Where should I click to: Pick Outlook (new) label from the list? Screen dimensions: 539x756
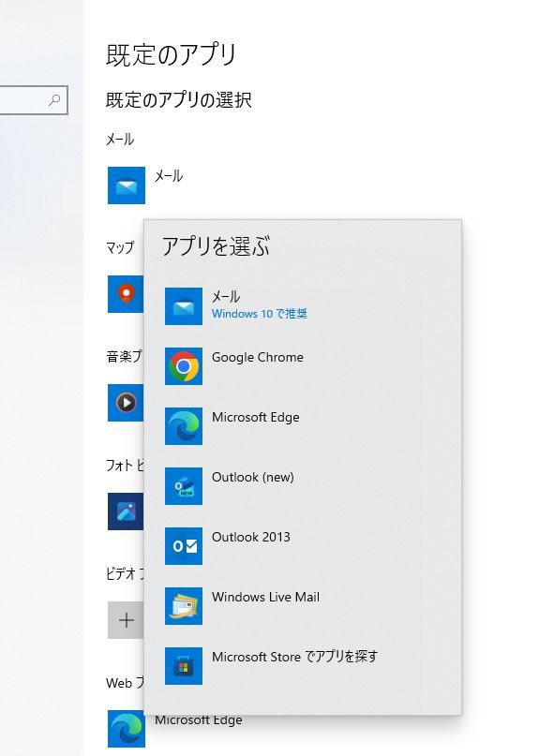(x=253, y=478)
